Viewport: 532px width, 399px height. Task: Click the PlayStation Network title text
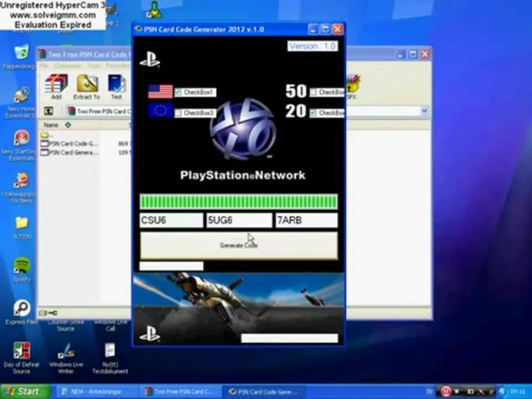click(x=243, y=175)
